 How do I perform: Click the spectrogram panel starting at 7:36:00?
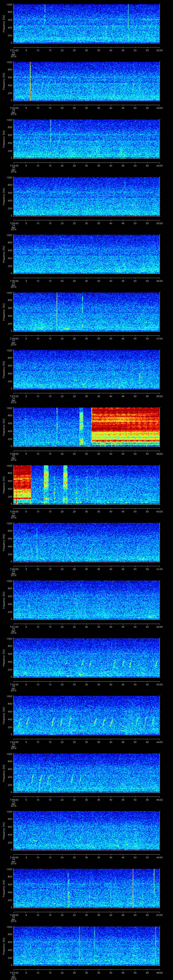coord(86,312)
